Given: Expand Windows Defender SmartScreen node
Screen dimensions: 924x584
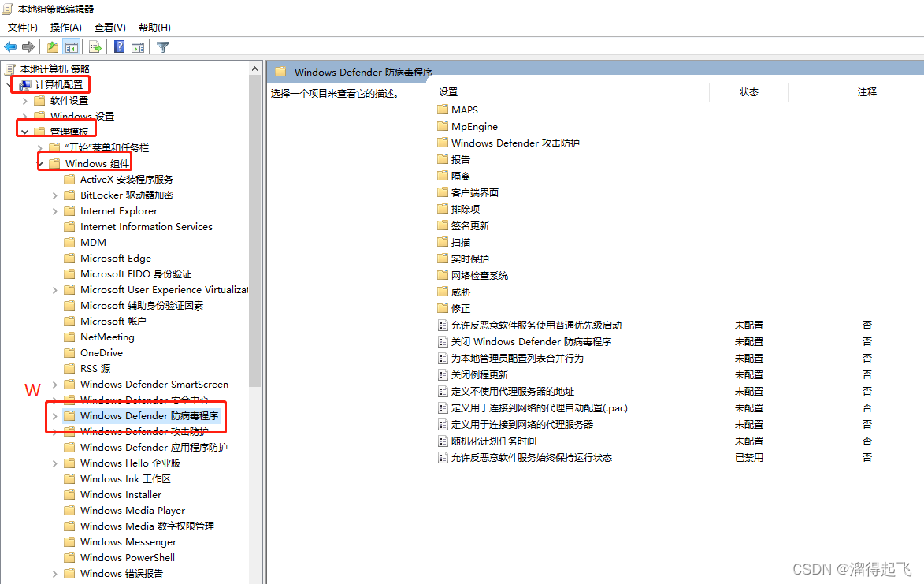Looking at the screenshot, I should pos(55,385).
